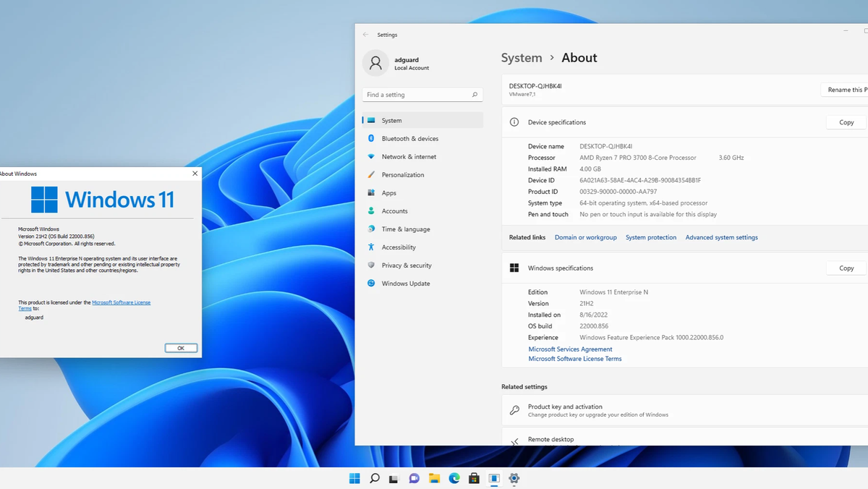This screenshot has width=868, height=489.
Task: Open taskbar Search
Action: pos(375,478)
